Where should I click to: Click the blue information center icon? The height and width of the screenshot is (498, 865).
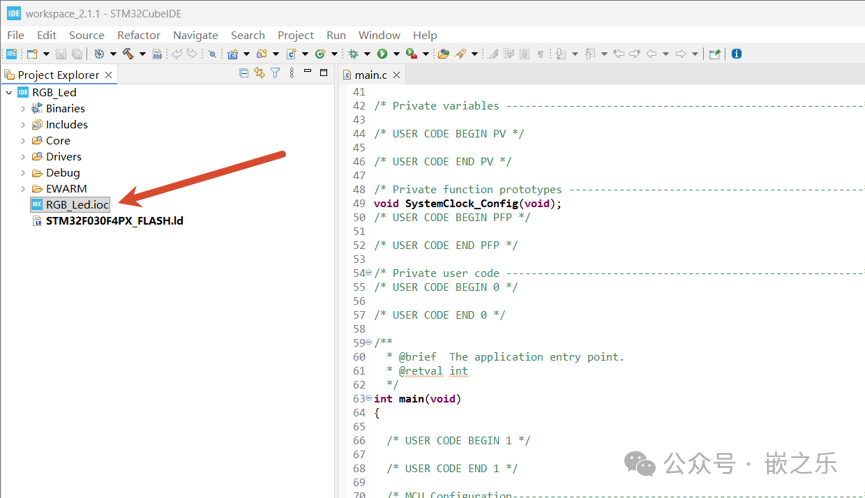tap(736, 53)
